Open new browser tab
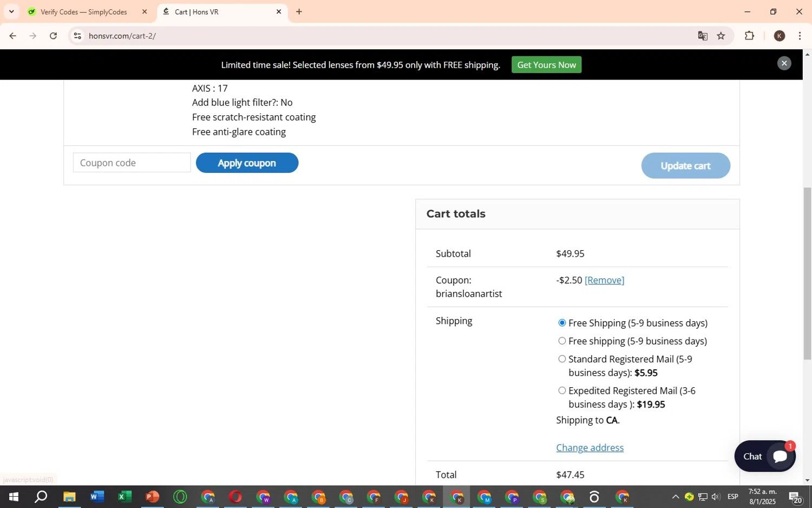Screen dimensions: 812x508 point(299,11)
